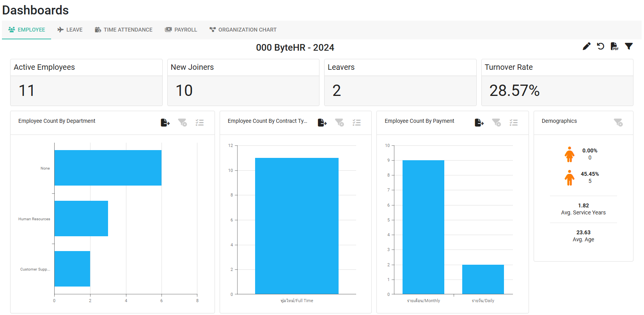The width and height of the screenshot is (644, 315).
Task: Open the Time Attendance tab
Action: [124, 30]
